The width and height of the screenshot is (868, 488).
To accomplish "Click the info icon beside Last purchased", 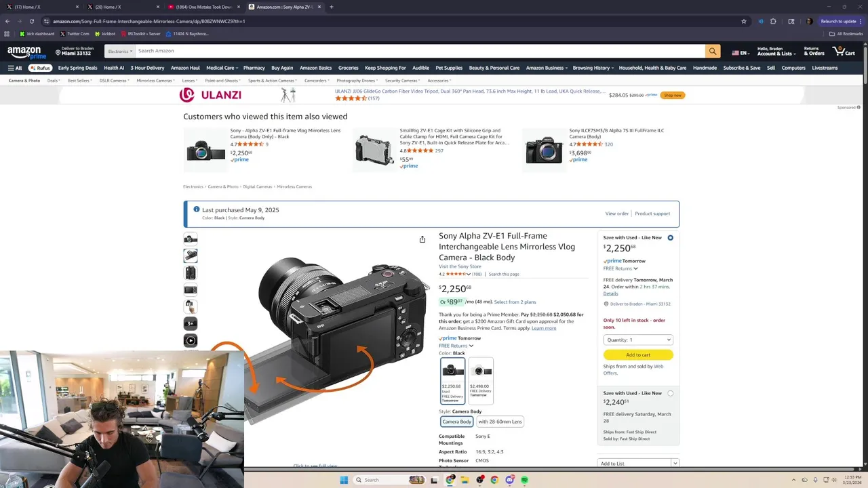I will point(197,209).
